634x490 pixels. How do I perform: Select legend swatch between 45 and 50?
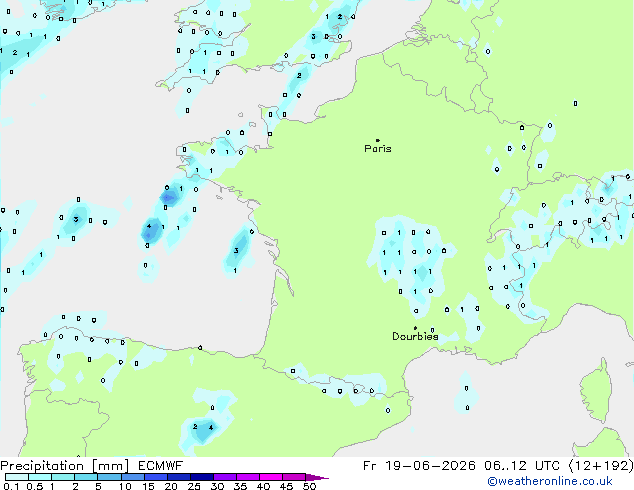294,477
